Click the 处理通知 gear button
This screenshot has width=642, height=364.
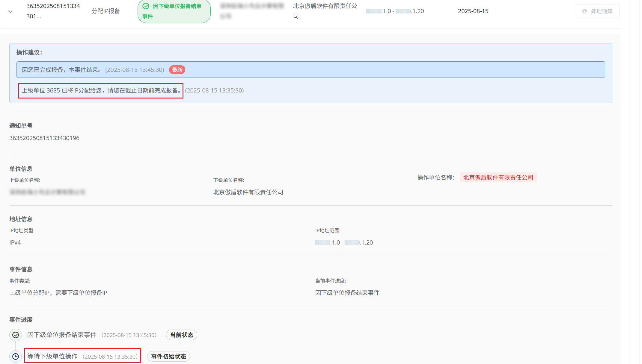597,11
